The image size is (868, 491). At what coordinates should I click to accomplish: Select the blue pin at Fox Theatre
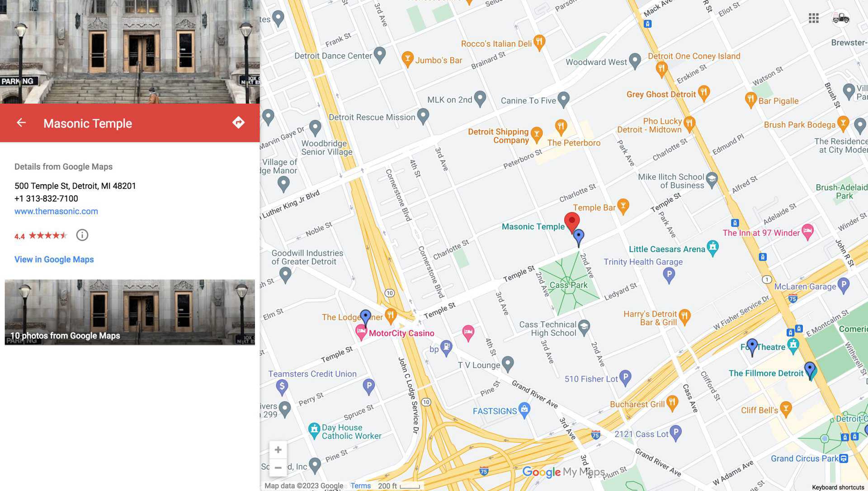[x=752, y=347]
